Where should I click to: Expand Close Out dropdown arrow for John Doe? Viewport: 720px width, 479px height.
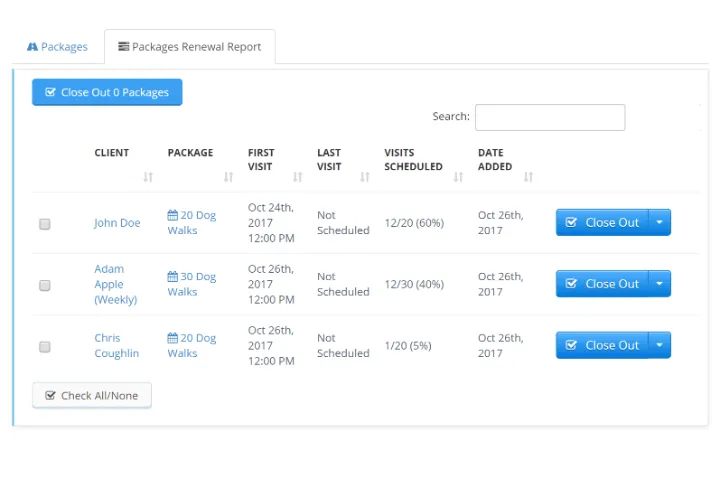(x=659, y=222)
